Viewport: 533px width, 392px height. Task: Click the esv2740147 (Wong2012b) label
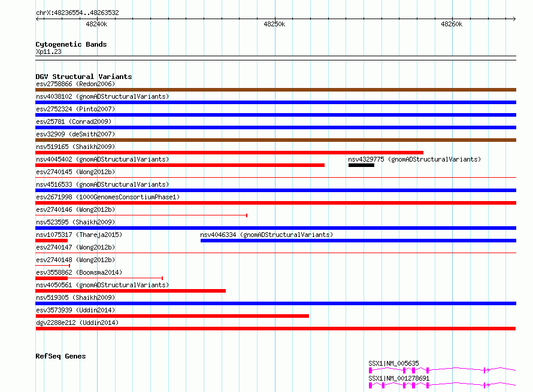coord(75,247)
